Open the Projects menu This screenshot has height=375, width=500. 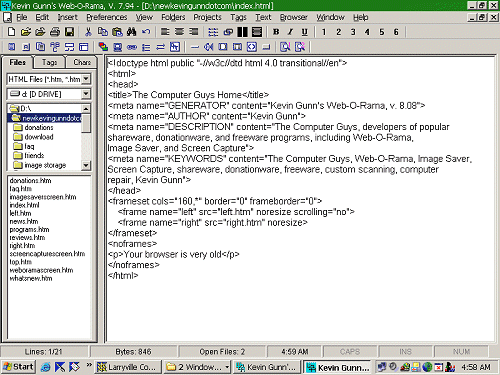207,17
